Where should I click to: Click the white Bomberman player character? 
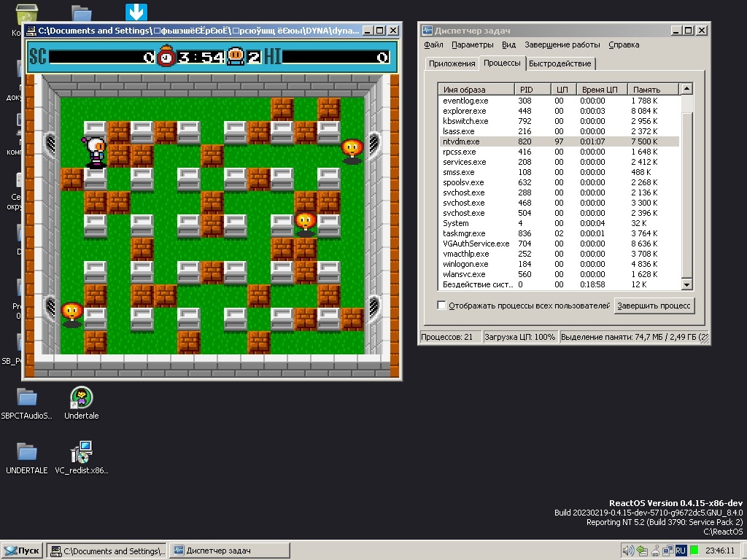click(96, 152)
